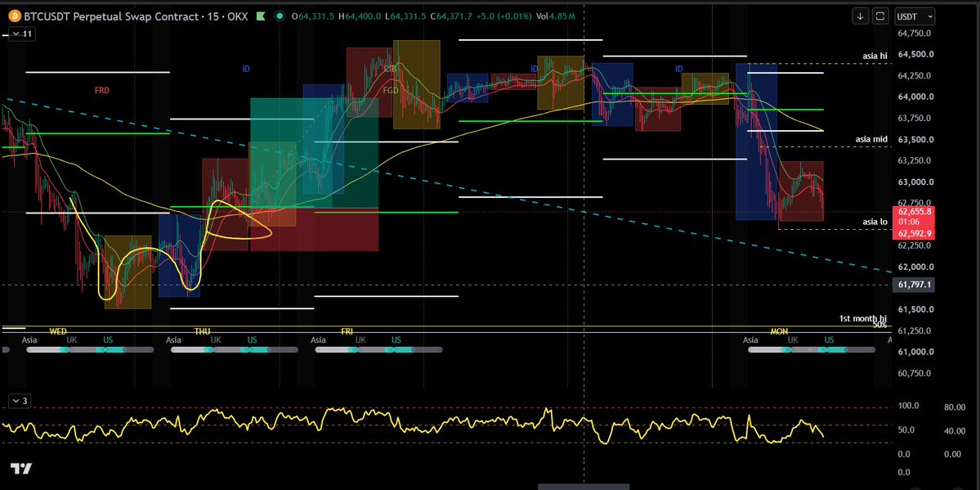Click the '1st month hi' label

862,318
